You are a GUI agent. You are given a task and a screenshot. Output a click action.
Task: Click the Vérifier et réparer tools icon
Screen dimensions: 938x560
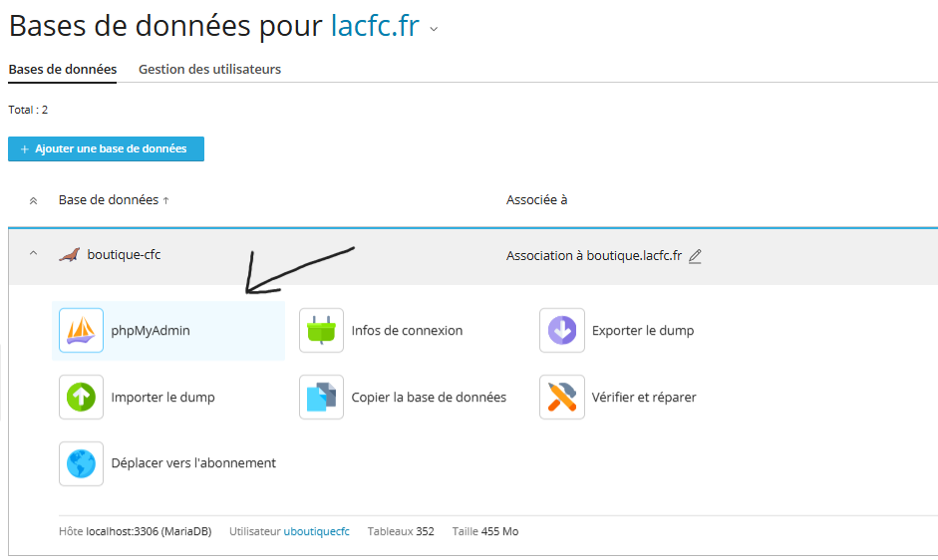coord(562,398)
